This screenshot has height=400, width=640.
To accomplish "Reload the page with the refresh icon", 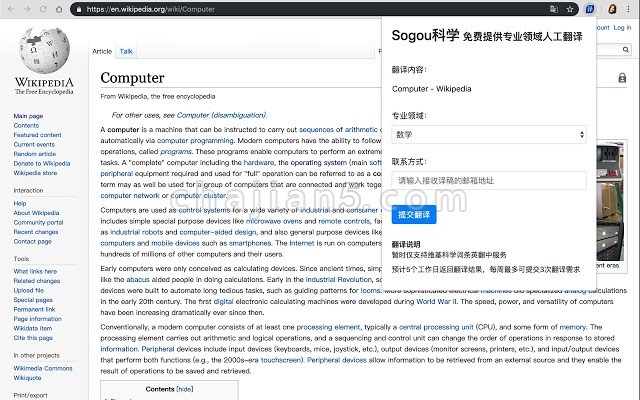I will click(43, 9).
